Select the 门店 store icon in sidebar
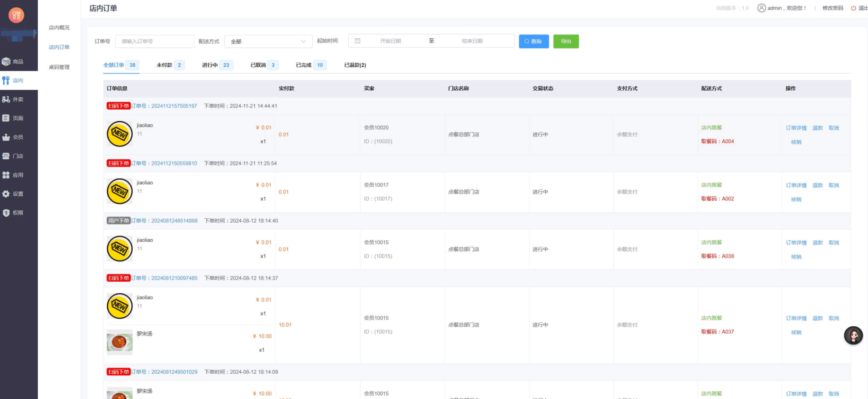Screen dimensions: 868x399 (x=6, y=156)
